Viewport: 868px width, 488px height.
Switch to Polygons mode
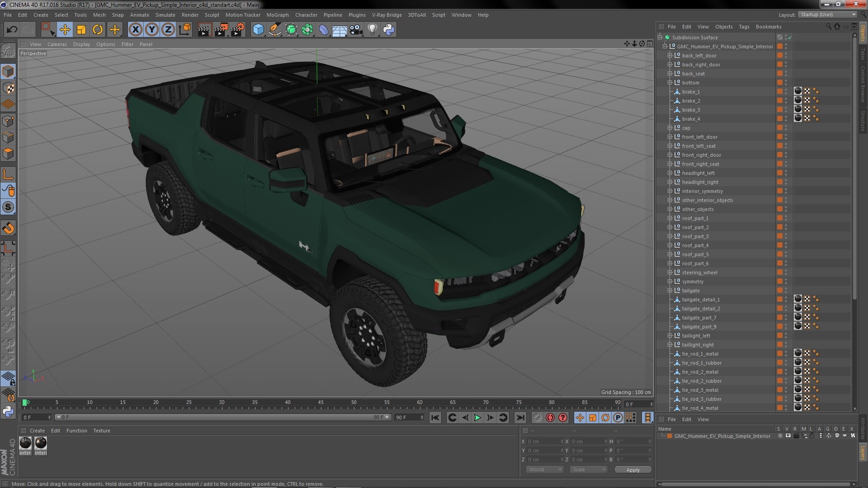click(x=8, y=154)
